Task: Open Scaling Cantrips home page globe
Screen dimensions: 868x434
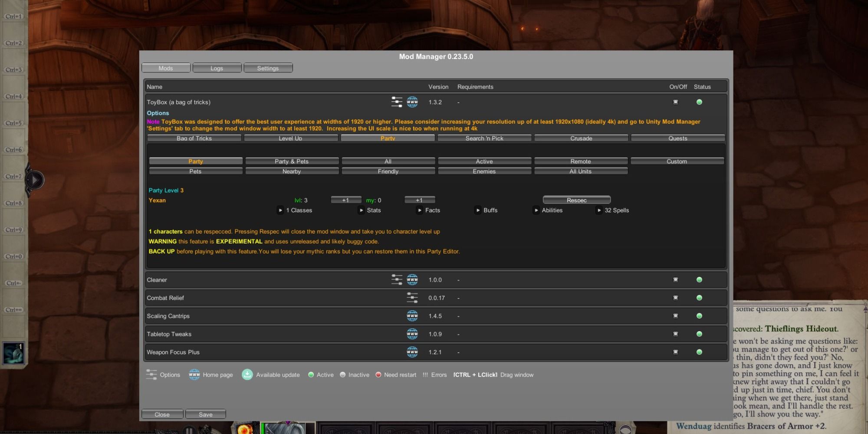Action: click(x=412, y=316)
